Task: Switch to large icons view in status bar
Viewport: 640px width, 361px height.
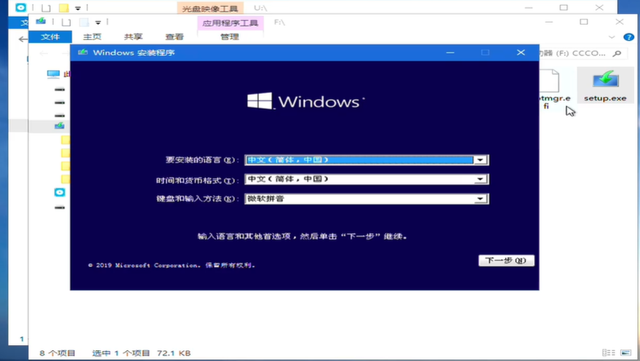Action: (x=626, y=352)
